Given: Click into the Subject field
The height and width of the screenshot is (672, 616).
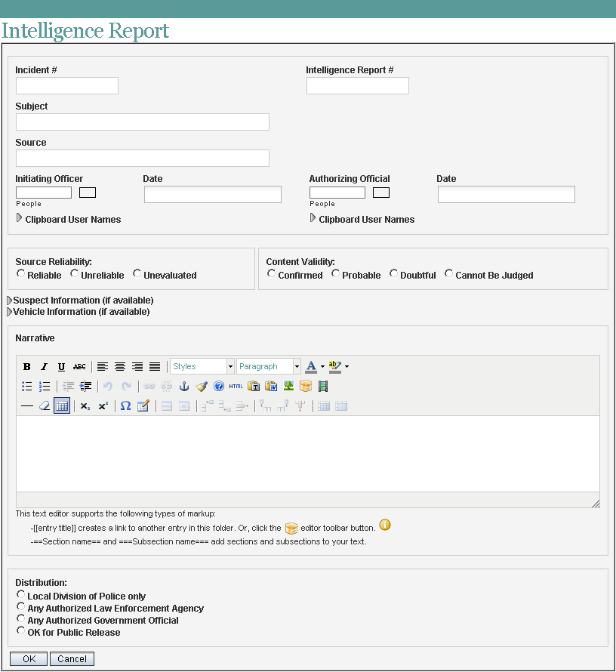Looking at the screenshot, I should coord(143,122).
